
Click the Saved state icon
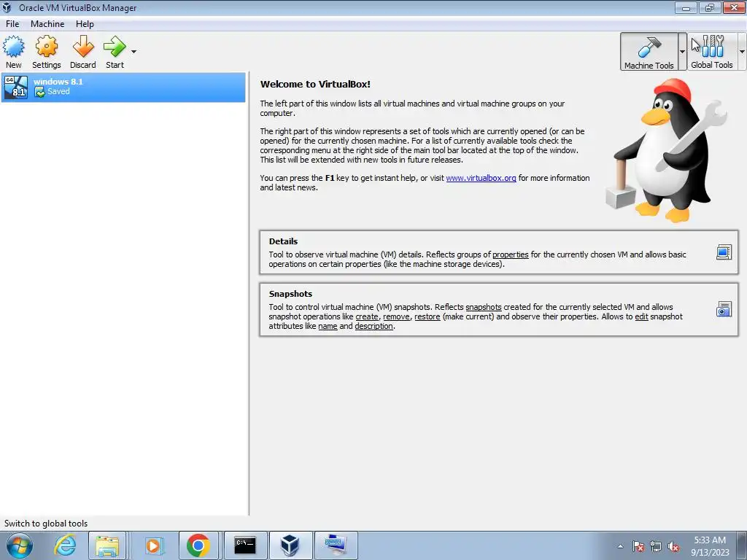click(40, 92)
